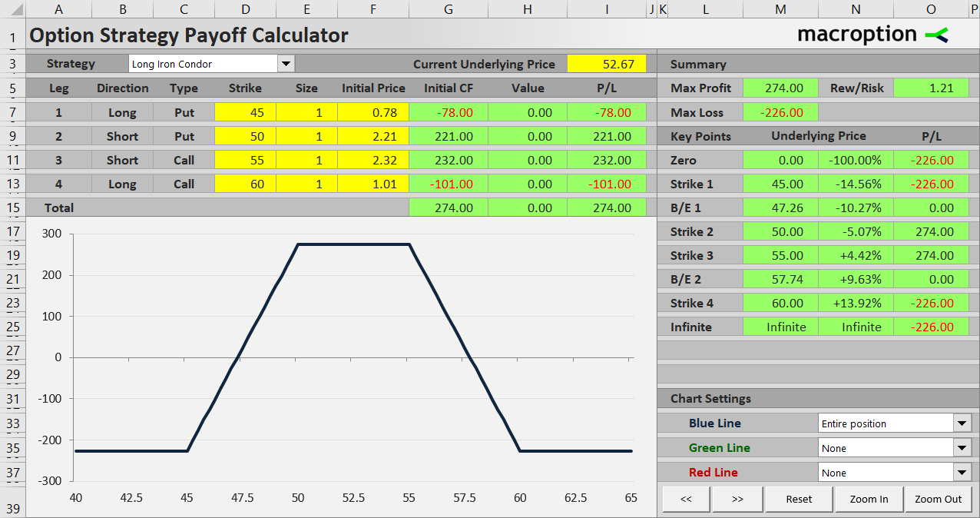980x518 pixels.
Task: Click the Zoom In button
Action: pyautogui.click(x=869, y=499)
